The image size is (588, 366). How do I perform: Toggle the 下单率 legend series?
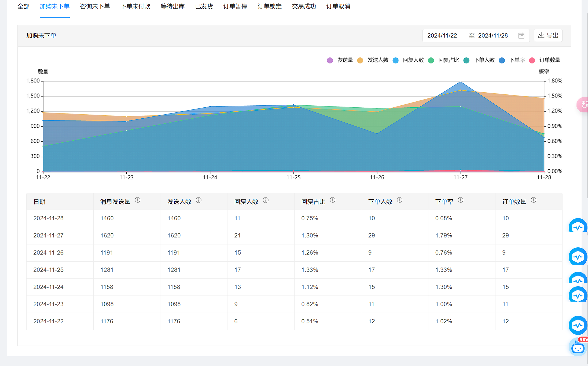(x=512, y=60)
